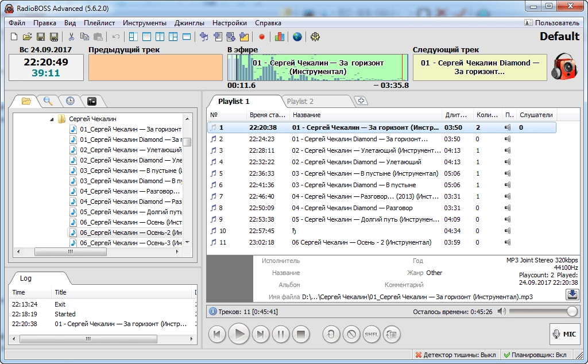Switch to the search magnifier tab
Viewport: 588px width, 364px height.
pyautogui.click(x=48, y=101)
